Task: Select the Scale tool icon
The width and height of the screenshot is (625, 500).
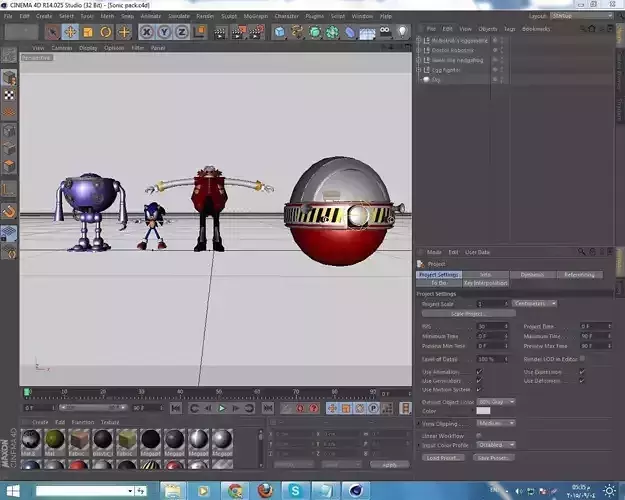Action: pyautogui.click(x=88, y=32)
